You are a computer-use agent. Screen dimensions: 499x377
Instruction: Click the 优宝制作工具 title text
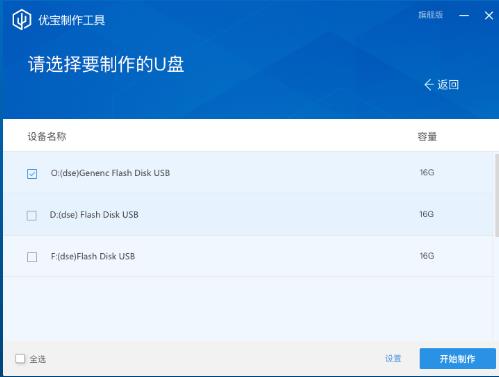[71, 20]
